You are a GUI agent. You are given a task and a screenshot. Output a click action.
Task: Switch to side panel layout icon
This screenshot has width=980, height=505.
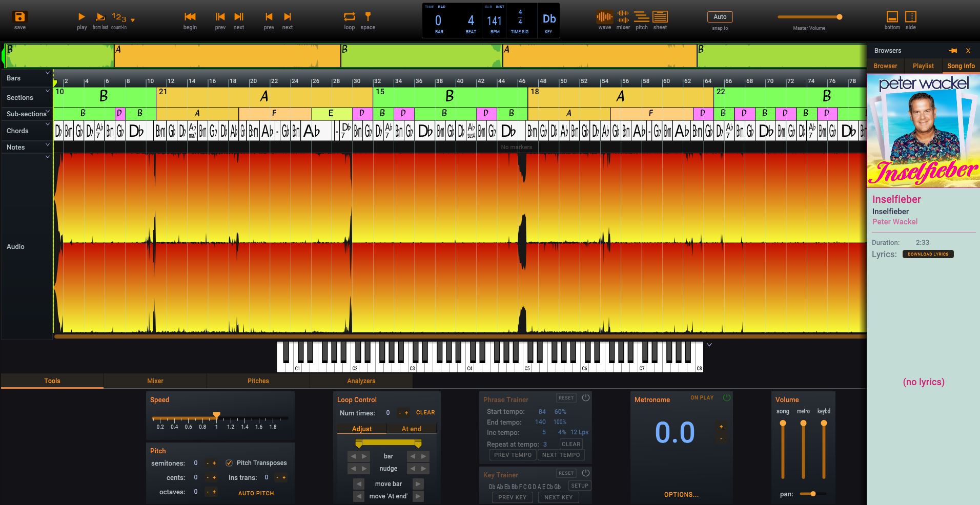point(910,17)
